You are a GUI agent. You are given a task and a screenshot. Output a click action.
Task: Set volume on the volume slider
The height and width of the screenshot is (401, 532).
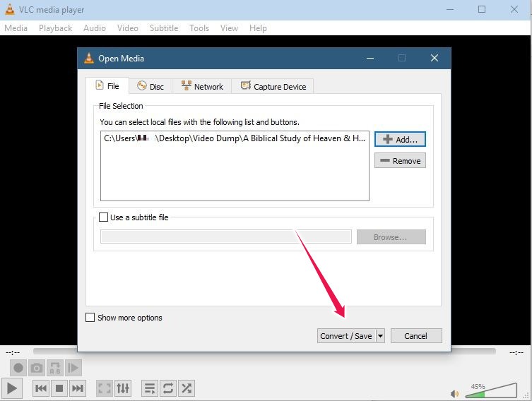pyautogui.click(x=491, y=391)
